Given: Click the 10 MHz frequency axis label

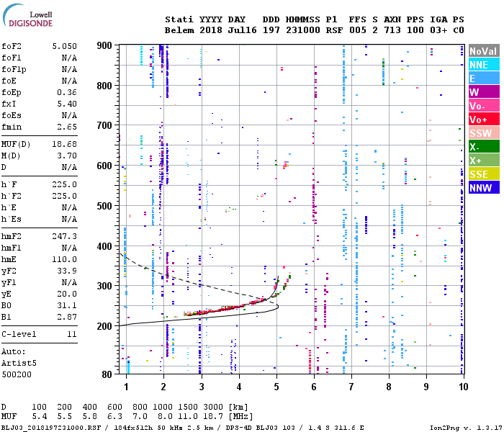Looking at the screenshot, I should pyautogui.click(x=463, y=387).
